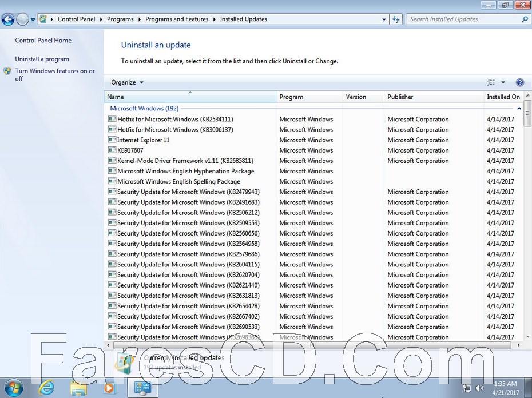
Task: Collapse the Microsoft Windows (192) group
Action: point(519,109)
